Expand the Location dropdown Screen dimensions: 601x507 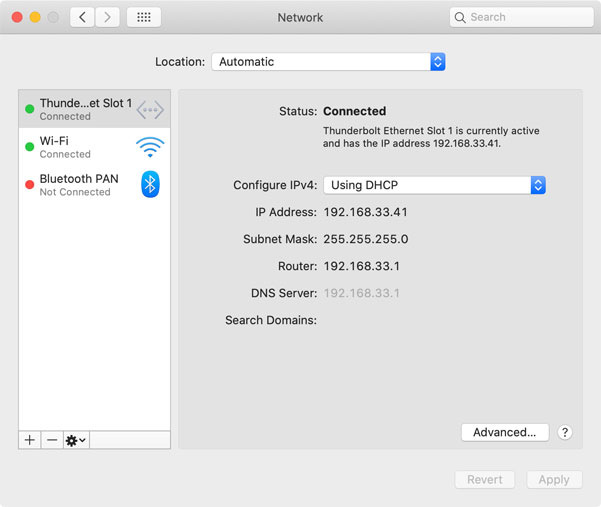coord(328,62)
